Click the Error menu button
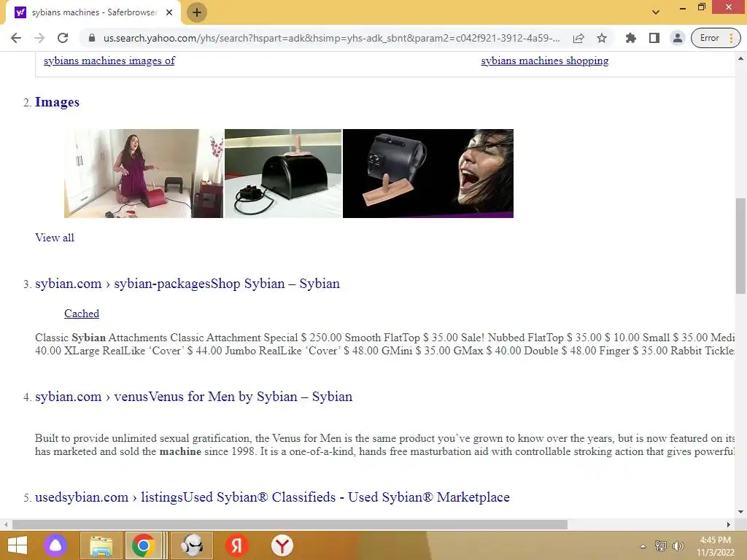747x560 pixels. [716, 38]
